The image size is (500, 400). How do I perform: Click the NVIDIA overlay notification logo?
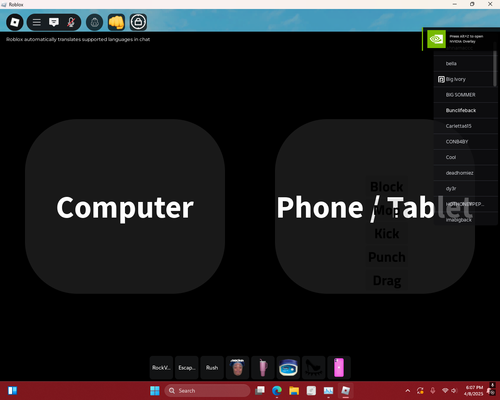click(x=436, y=39)
